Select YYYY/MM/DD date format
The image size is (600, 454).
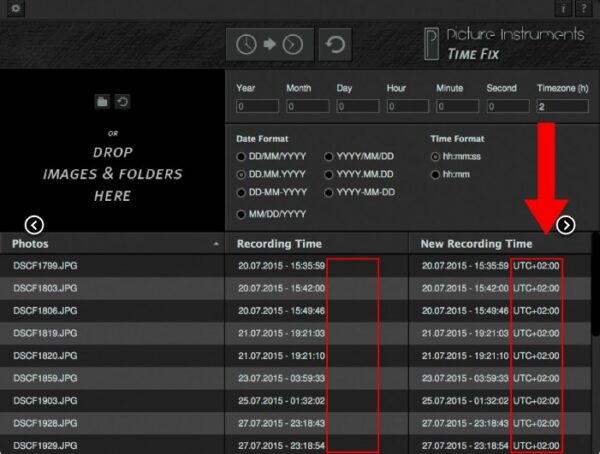pyautogui.click(x=359, y=156)
